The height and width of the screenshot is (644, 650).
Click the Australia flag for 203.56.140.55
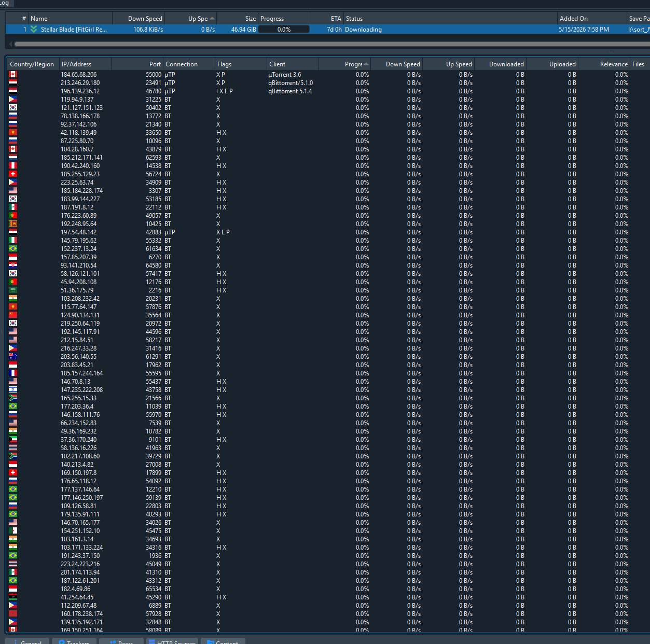pos(13,357)
